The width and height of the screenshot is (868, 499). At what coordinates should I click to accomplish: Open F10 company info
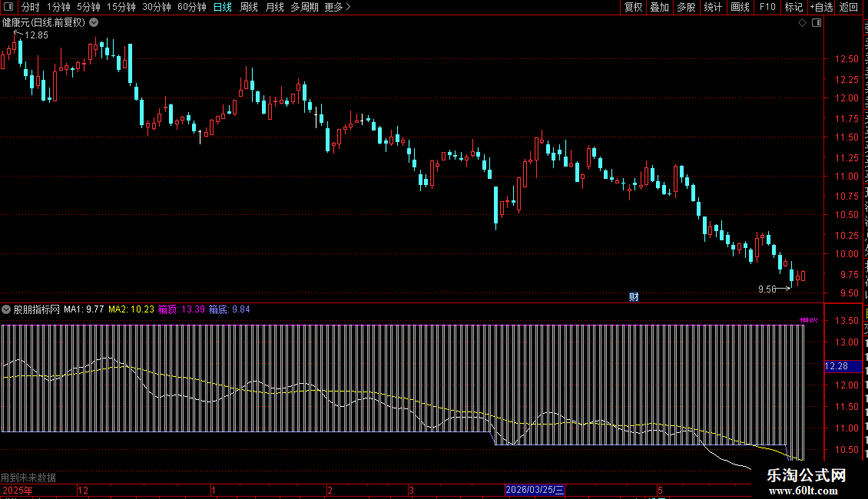(x=767, y=7)
